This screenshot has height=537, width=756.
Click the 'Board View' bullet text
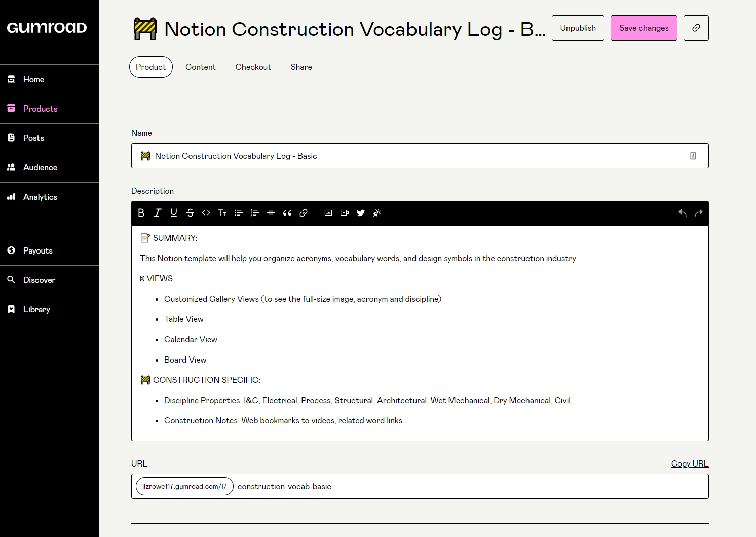click(x=185, y=360)
